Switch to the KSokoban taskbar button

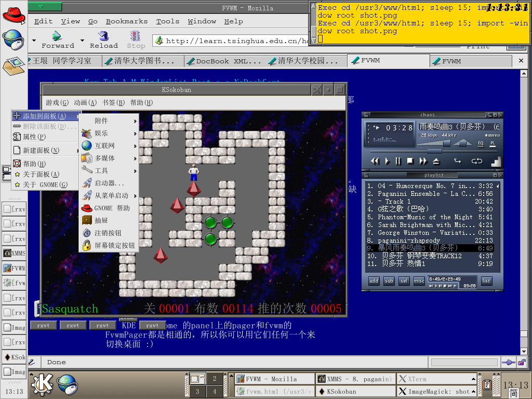355,392
